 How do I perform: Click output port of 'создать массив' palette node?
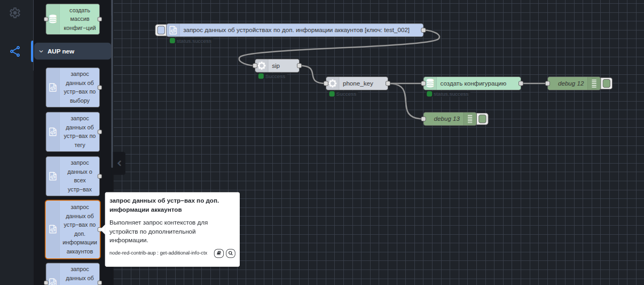tap(100, 19)
